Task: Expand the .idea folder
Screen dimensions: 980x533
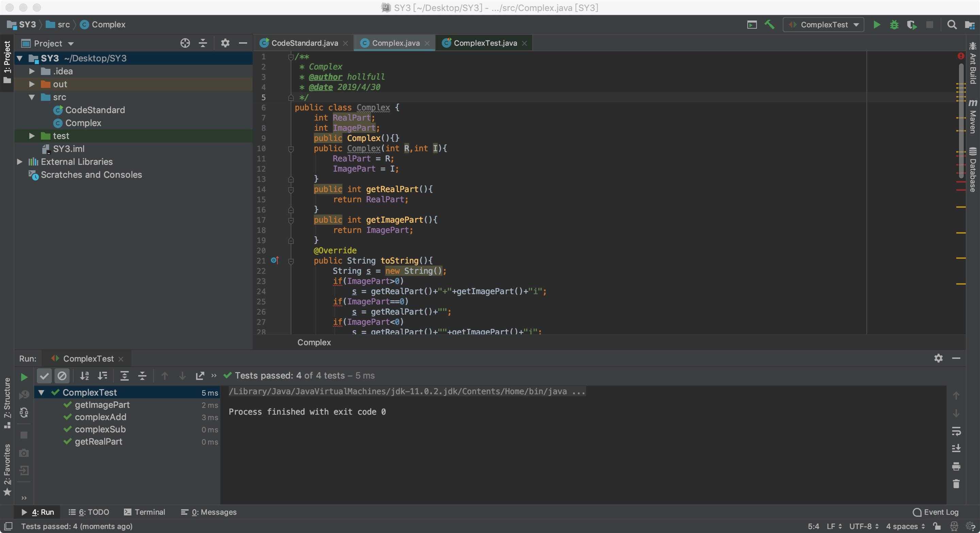Action: [32, 71]
